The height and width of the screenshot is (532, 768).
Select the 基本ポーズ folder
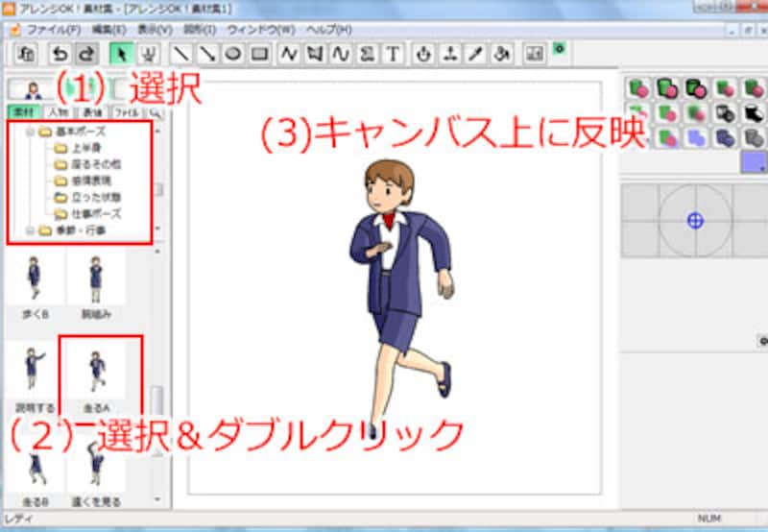pos(73,132)
